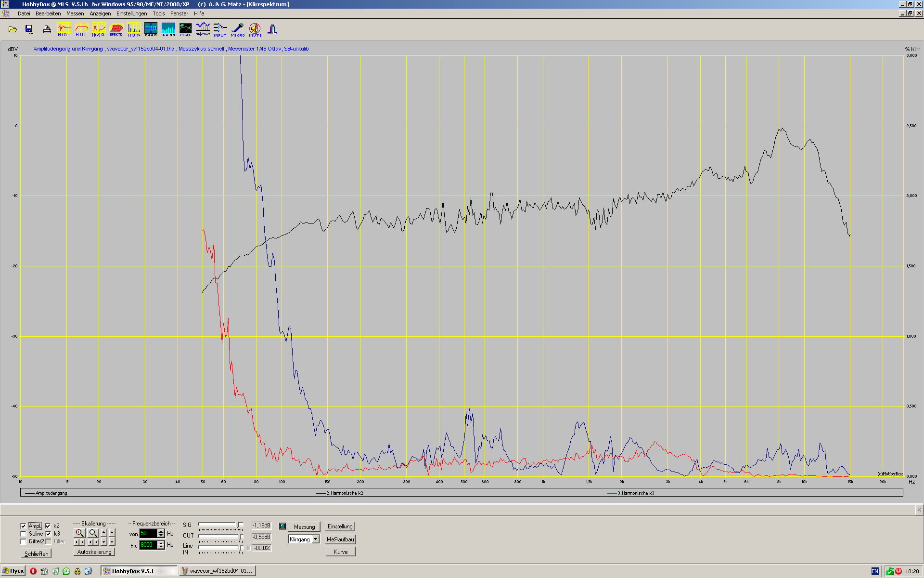This screenshot has width=924, height=578.
Task: Click the zoom-in magnifier in Skalierung
Action: coord(79,533)
